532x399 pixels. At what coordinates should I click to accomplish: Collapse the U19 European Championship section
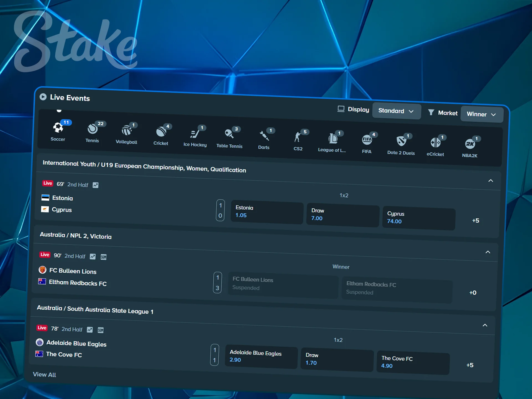click(491, 181)
